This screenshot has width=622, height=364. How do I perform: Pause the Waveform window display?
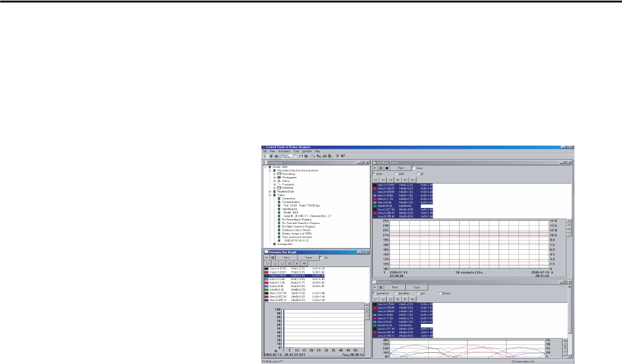coord(382,287)
